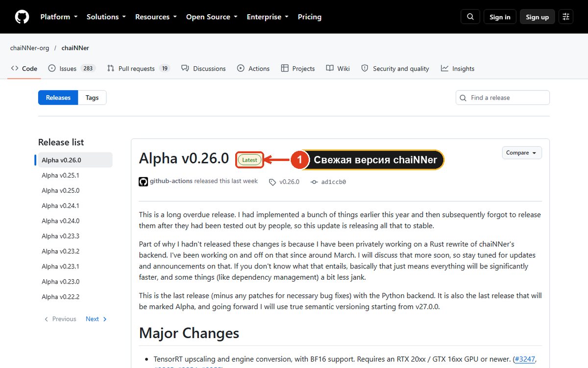This screenshot has width=588, height=368.
Task: Expand the Platform menu
Action: click(59, 17)
